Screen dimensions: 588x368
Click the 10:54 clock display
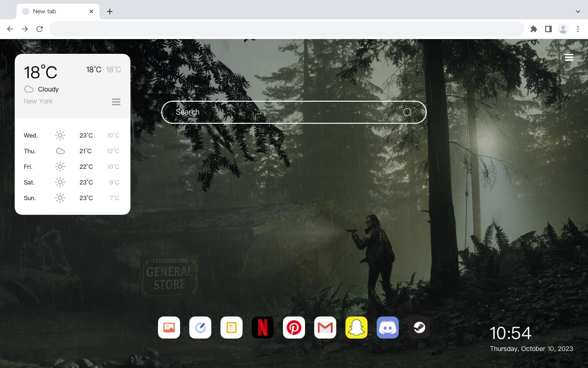point(510,333)
